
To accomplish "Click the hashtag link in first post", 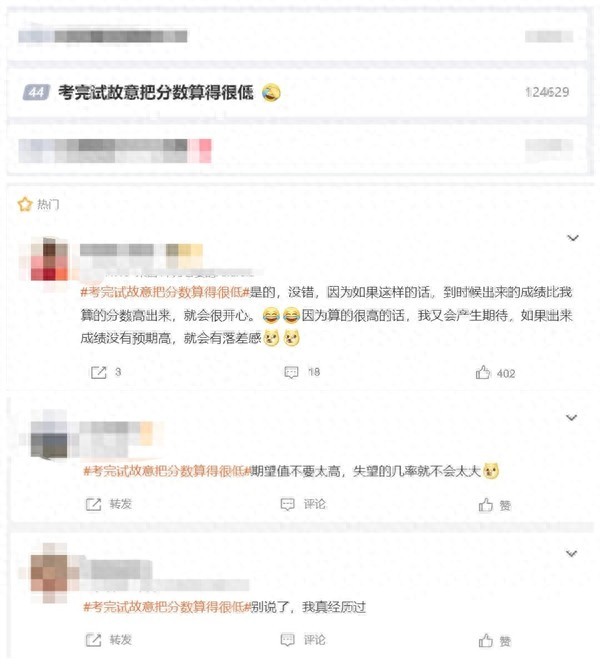I will (x=165, y=292).
